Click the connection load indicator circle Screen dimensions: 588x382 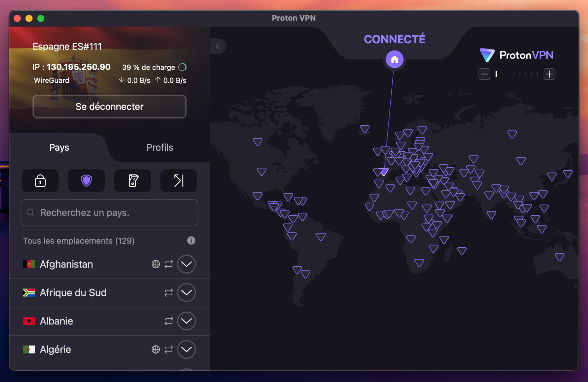(183, 67)
